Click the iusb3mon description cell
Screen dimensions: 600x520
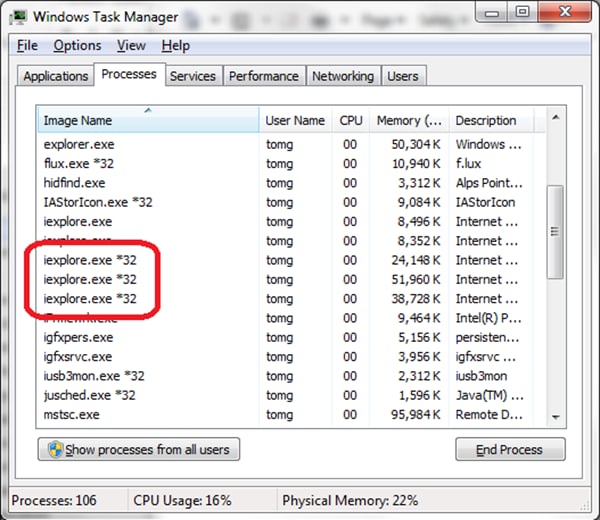coord(481,376)
